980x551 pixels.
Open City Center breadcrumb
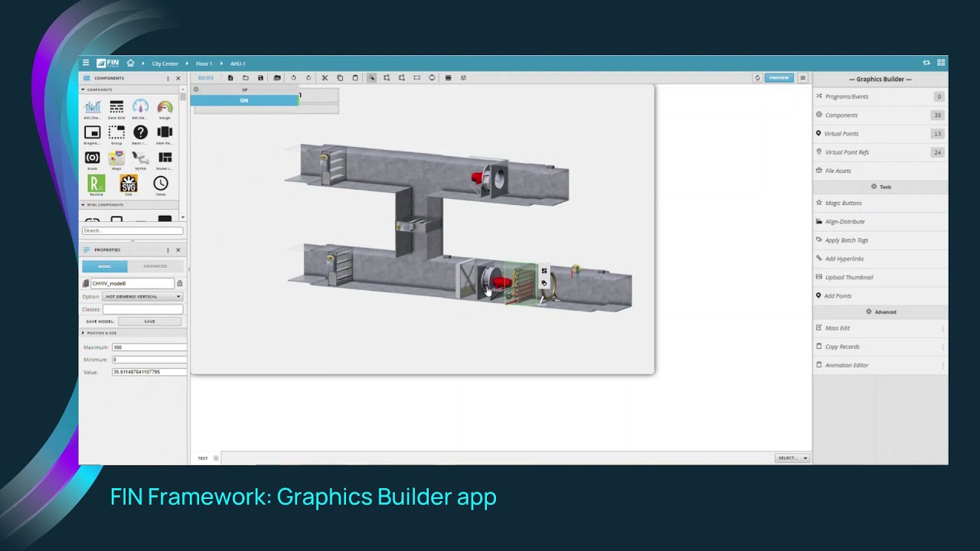[165, 64]
